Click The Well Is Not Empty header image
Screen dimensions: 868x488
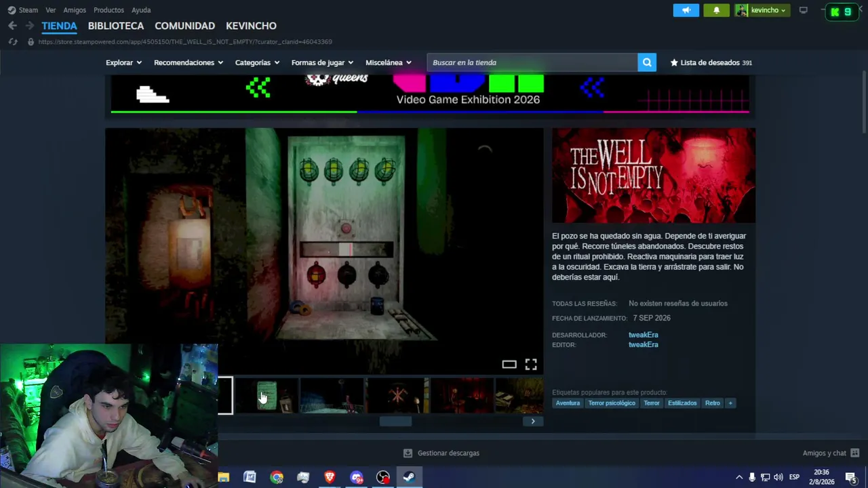point(654,176)
